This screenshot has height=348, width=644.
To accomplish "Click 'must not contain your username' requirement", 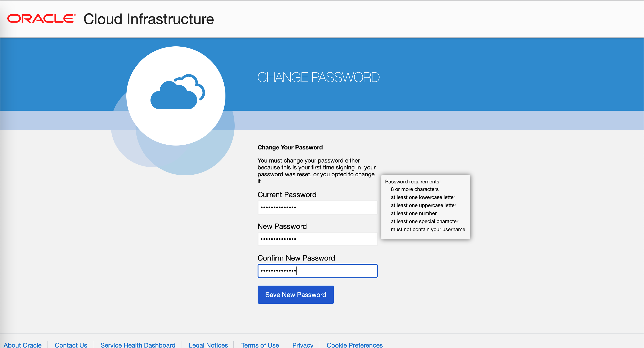I will click(x=428, y=229).
